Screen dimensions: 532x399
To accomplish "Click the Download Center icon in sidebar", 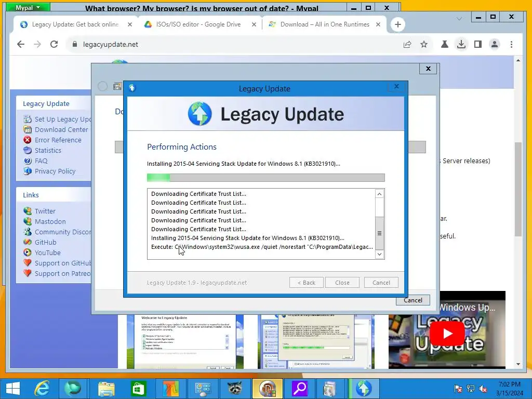I will pos(28,129).
